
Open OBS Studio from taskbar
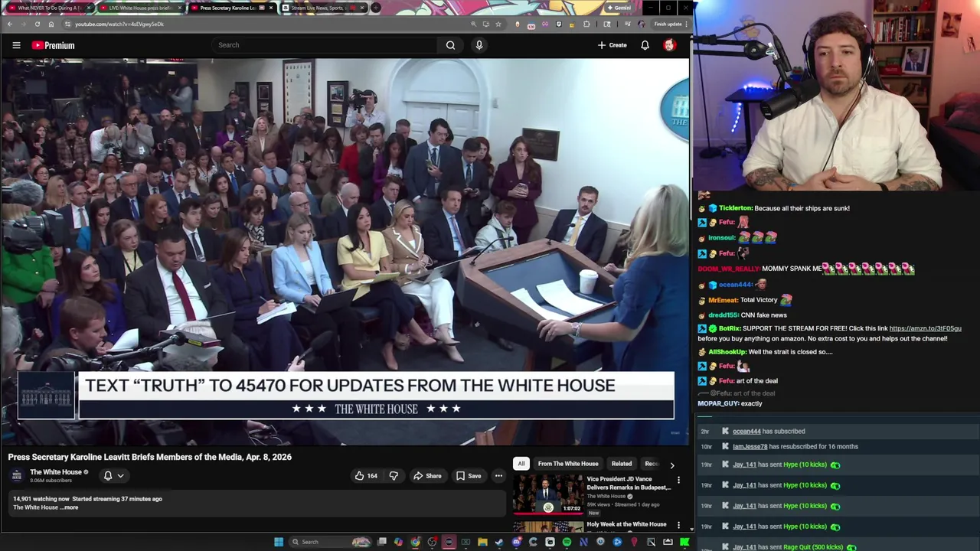432,542
